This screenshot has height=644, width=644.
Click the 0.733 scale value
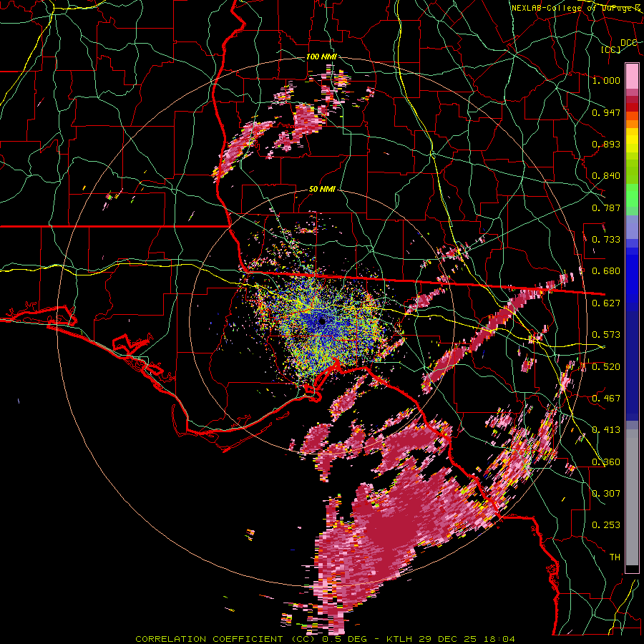[x=606, y=240]
